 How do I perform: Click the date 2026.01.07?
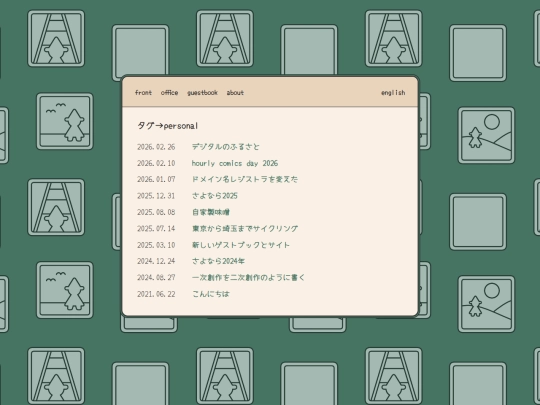pyautogui.click(x=156, y=180)
